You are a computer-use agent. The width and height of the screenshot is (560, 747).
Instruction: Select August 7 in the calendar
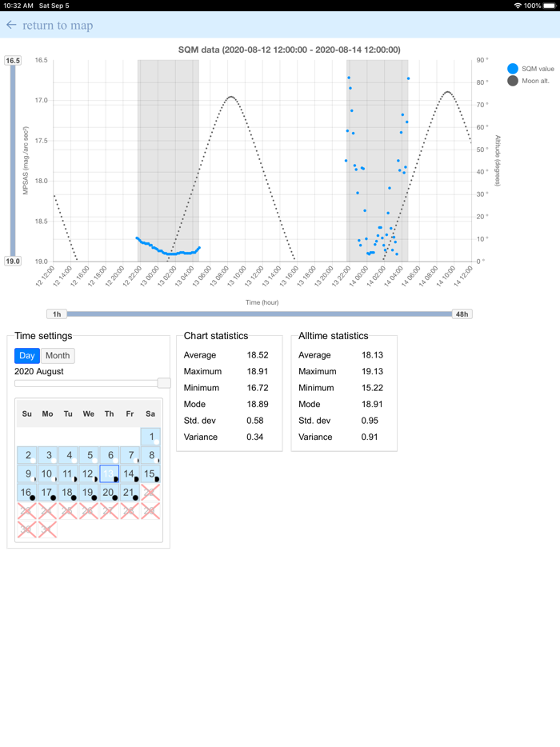point(130,455)
